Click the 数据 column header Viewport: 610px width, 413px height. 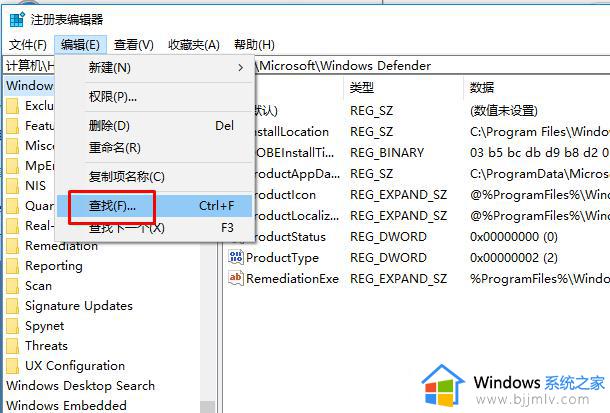482,88
